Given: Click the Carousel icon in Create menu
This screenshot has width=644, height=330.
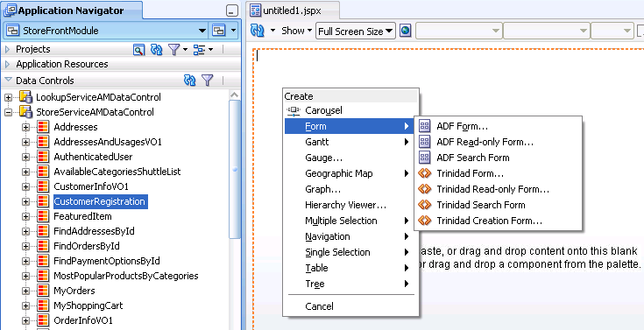Looking at the screenshot, I should [x=294, y=110].
